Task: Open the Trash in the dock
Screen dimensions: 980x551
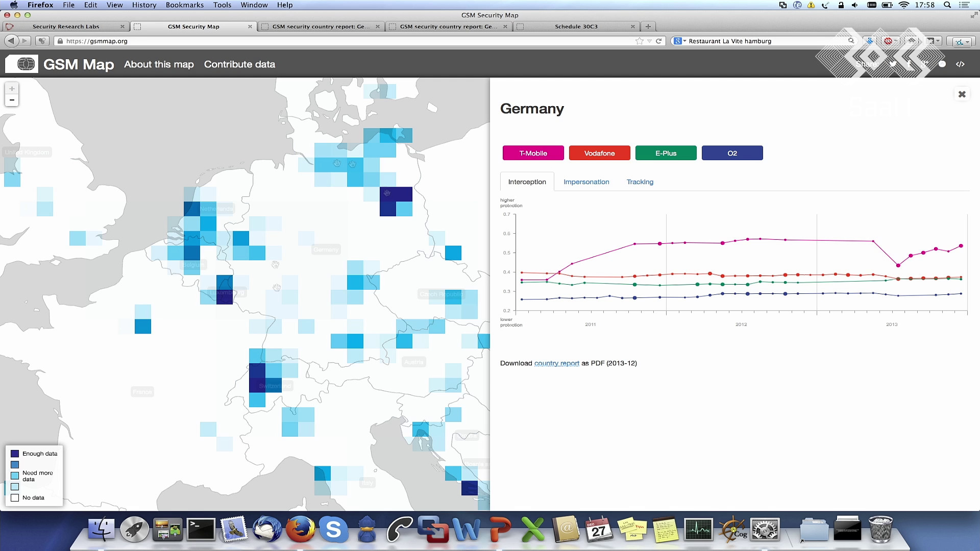Action: (880, 529)
